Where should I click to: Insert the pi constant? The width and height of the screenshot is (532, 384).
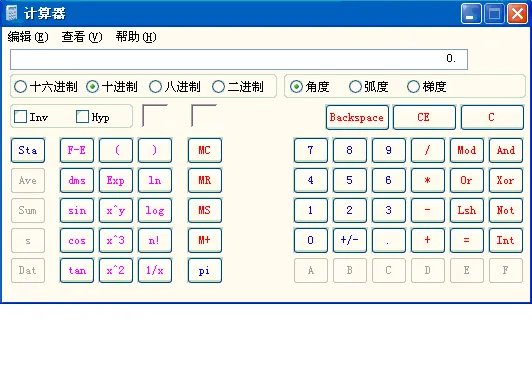coord(205,270)
